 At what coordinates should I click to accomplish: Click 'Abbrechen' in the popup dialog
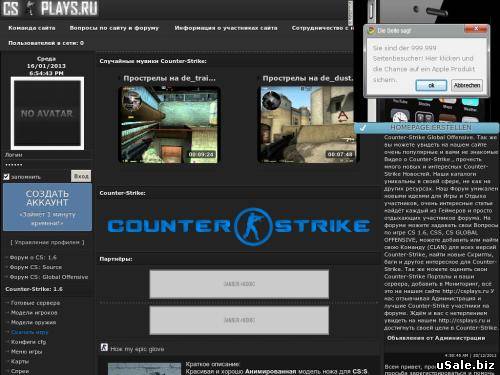[x=467, y=85]
